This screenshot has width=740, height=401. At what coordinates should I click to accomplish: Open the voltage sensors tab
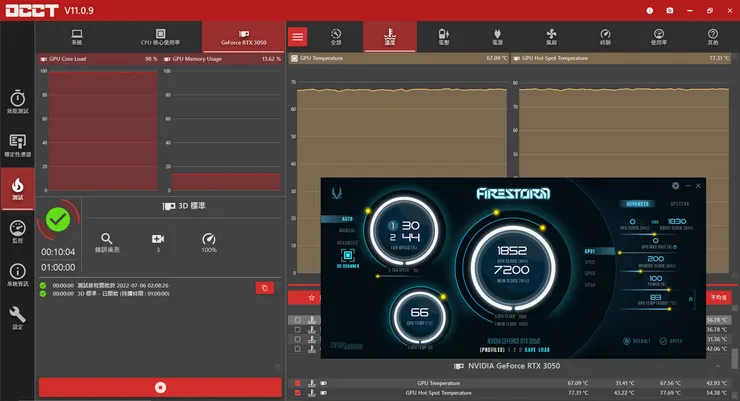tap(444, 36)
